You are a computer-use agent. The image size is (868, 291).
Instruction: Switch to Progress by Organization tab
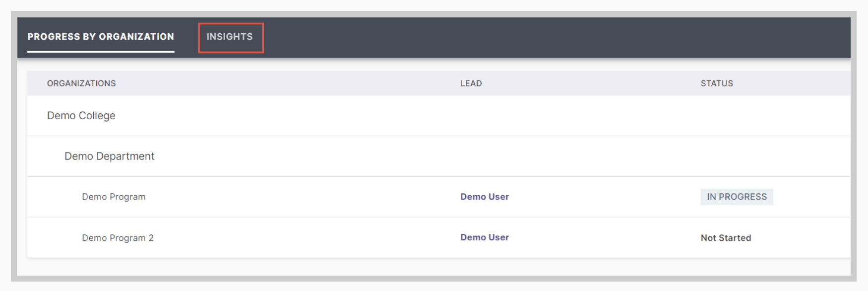pos(101,37)
